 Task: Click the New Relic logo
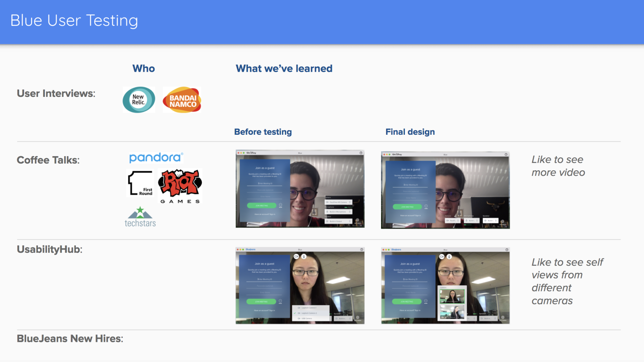(x=139, y=100)
